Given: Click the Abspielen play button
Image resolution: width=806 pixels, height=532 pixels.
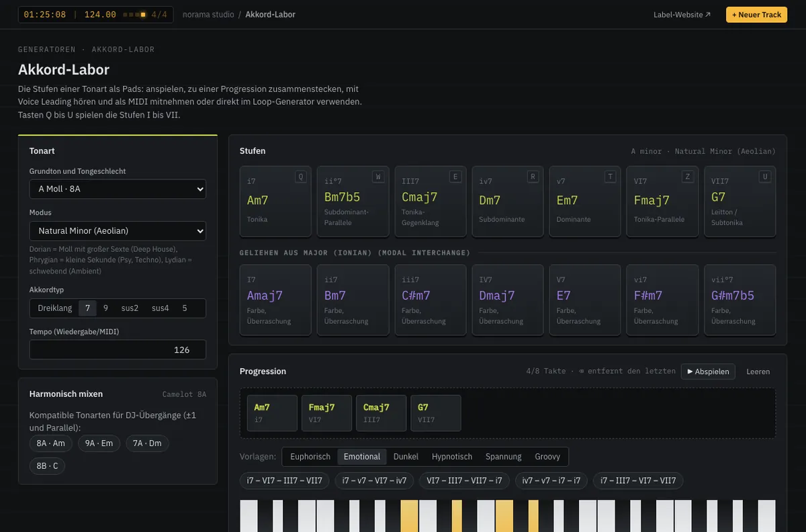Looking at the screenshot, I should point(708,371).
